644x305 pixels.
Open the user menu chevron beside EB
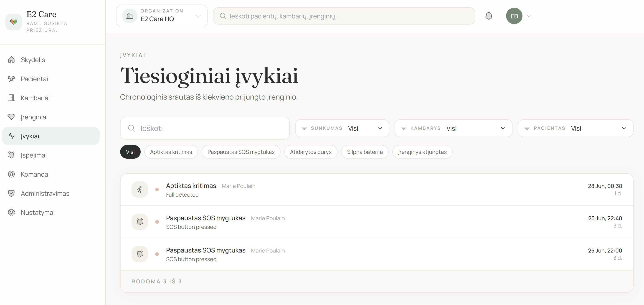tap(529, 16)
